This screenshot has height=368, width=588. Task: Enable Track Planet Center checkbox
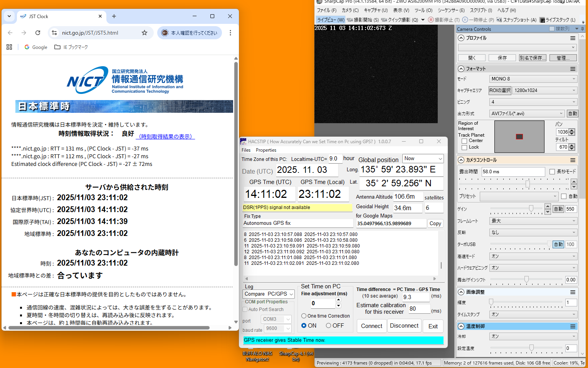464,141
